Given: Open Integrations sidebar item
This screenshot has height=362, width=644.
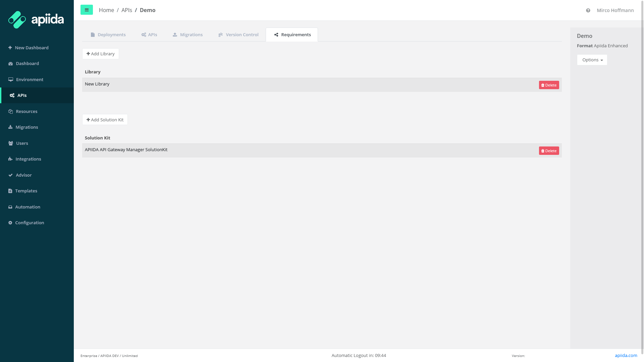Looking at the screenshot, I should [28, 159].
